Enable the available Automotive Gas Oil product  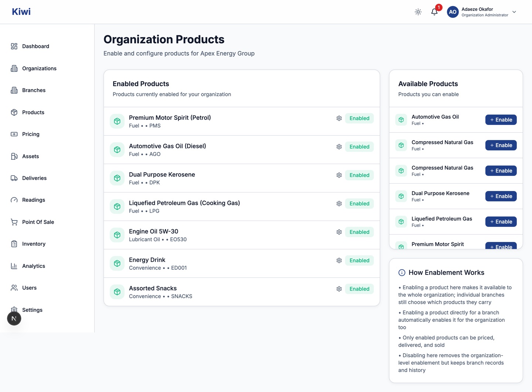(x=501, y=120)
